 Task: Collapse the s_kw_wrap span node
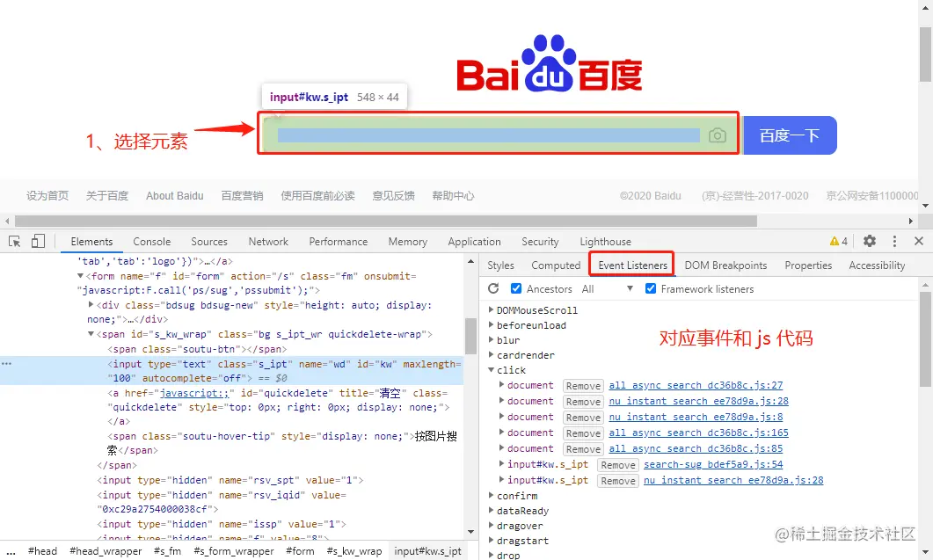(91, 334)
